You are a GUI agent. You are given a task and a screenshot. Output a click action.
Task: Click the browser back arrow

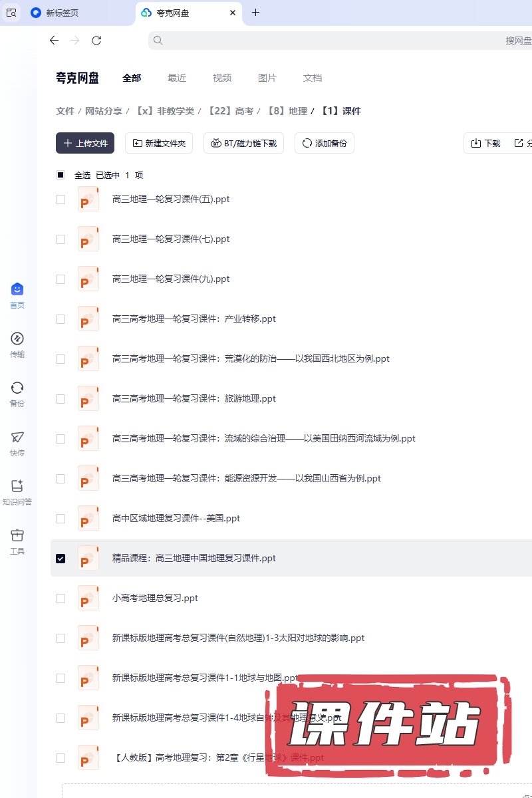click(x=55, y=41)
